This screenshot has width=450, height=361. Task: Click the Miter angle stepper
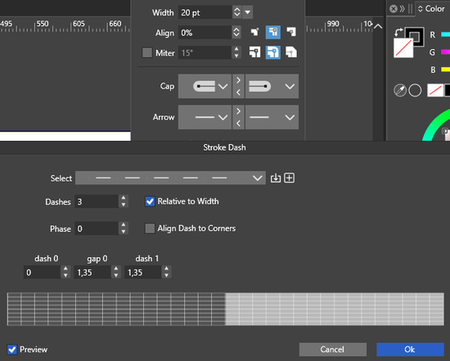pos(236,52)
